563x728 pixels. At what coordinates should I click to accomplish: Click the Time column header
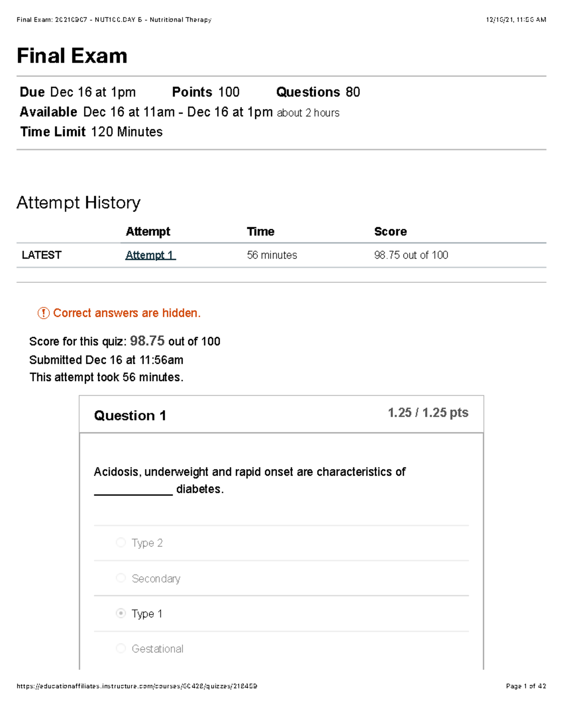tap(260, 232)
